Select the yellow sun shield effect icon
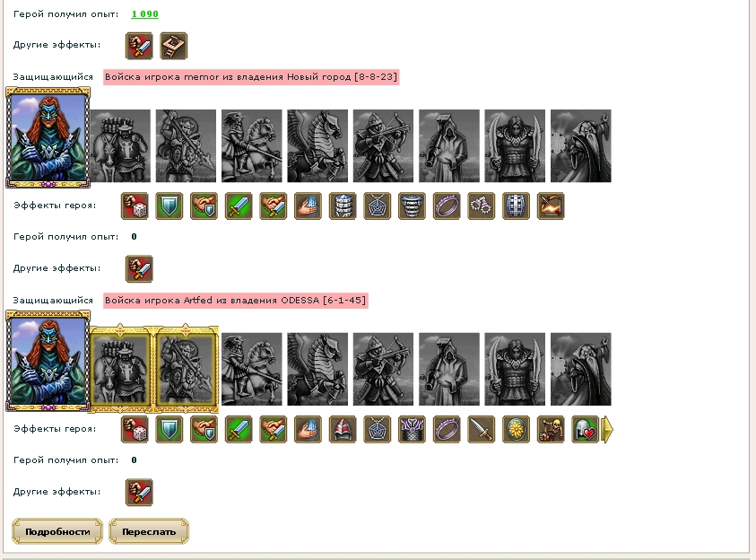 (517, 429)
